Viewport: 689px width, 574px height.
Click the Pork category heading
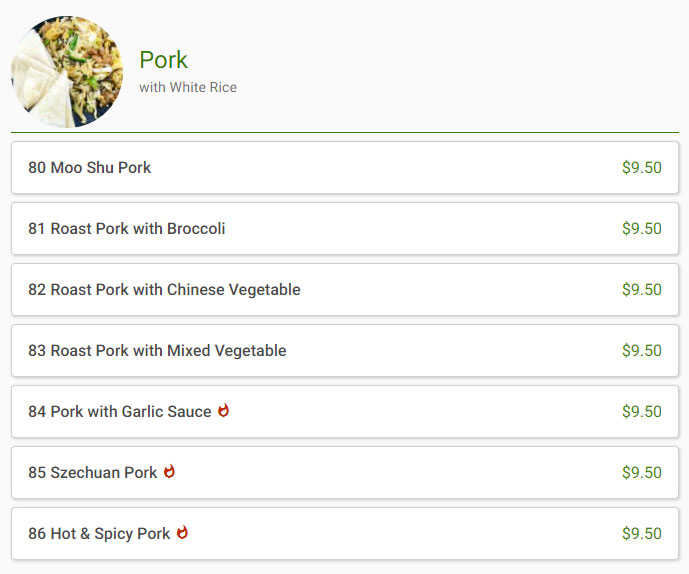tap(163, 60)
